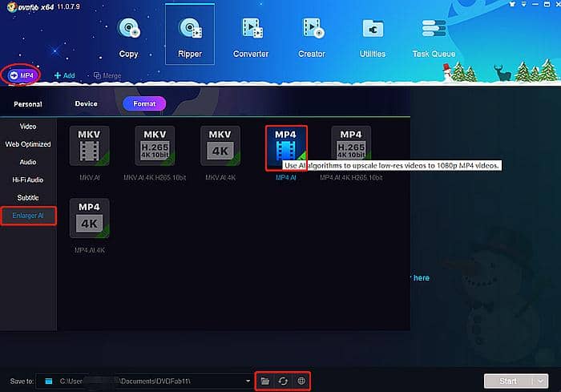The image size is (561, 392).
Task: Choose the MP4.AI format profile
Action: click(286, 146)
